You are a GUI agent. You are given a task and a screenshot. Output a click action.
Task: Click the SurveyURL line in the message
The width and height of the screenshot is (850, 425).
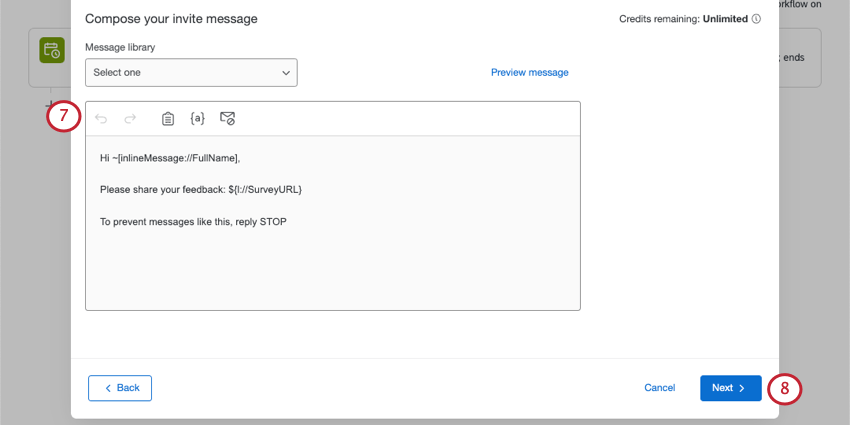click(x=200, y=190)
